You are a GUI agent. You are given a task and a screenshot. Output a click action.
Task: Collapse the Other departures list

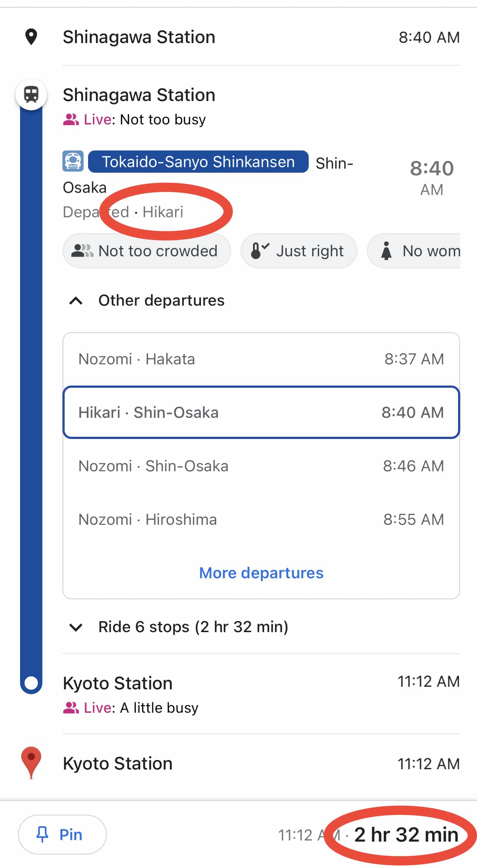[x=76, y=300]
